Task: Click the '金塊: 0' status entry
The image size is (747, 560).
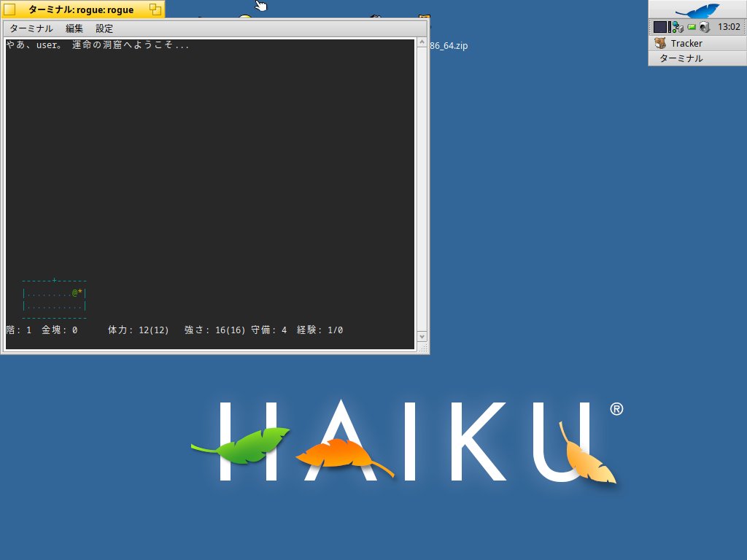Action: (x=60, y=330)
